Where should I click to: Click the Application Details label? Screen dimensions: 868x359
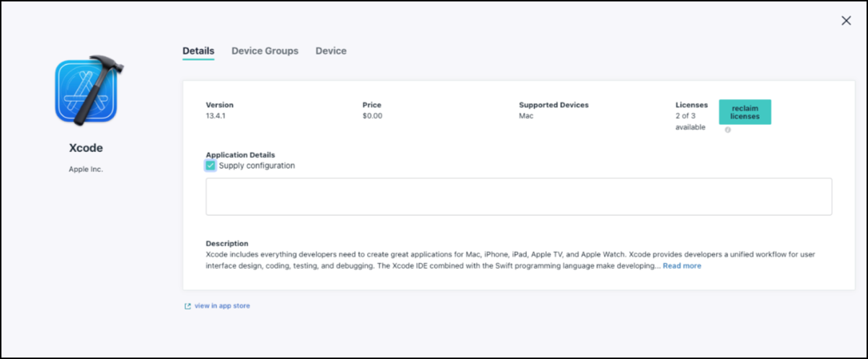click(240, 155)
